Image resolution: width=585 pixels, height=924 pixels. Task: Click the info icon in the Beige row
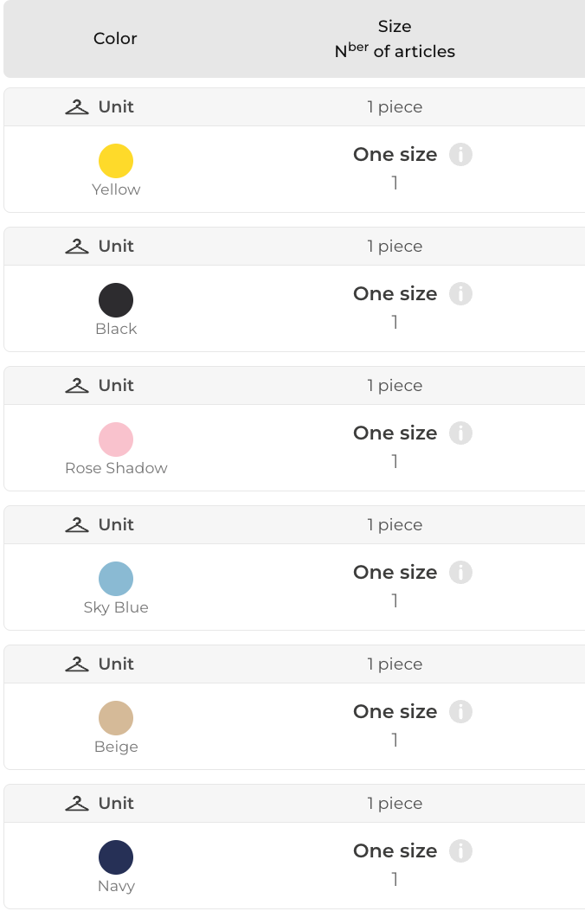pyautogui.click(x=460, y=712)
